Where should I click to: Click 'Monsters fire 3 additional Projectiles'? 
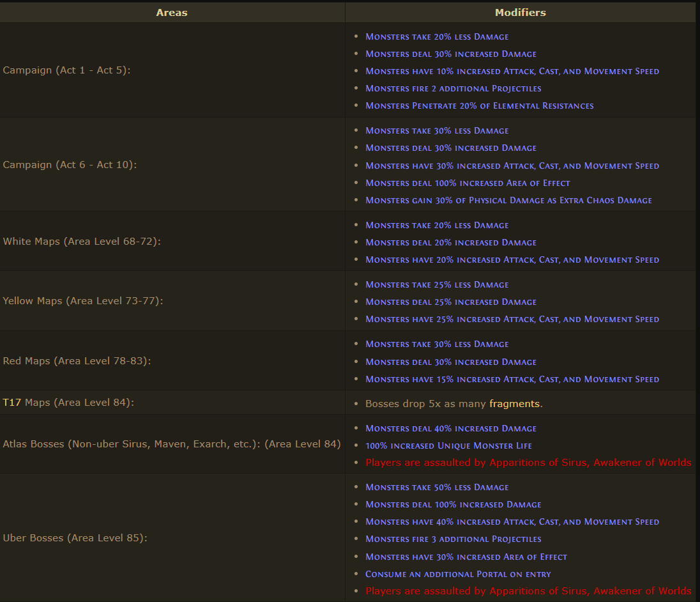coord(453,539)
